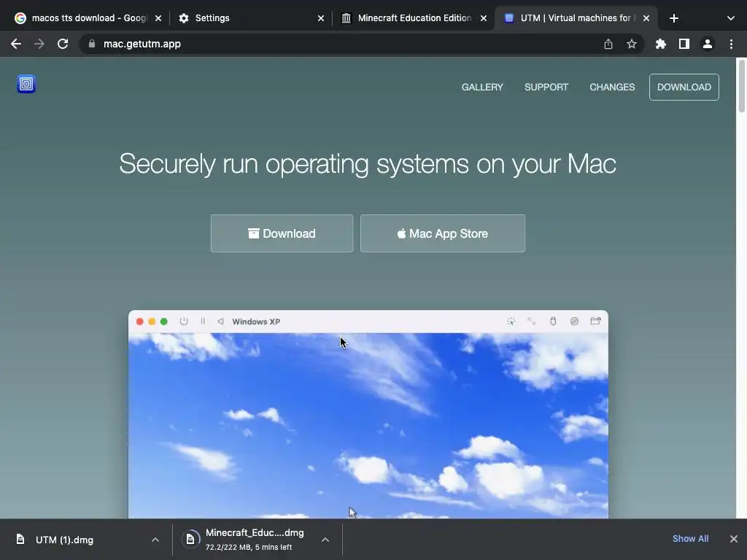Click the power icon in the Windows XP window

point(183,322)
